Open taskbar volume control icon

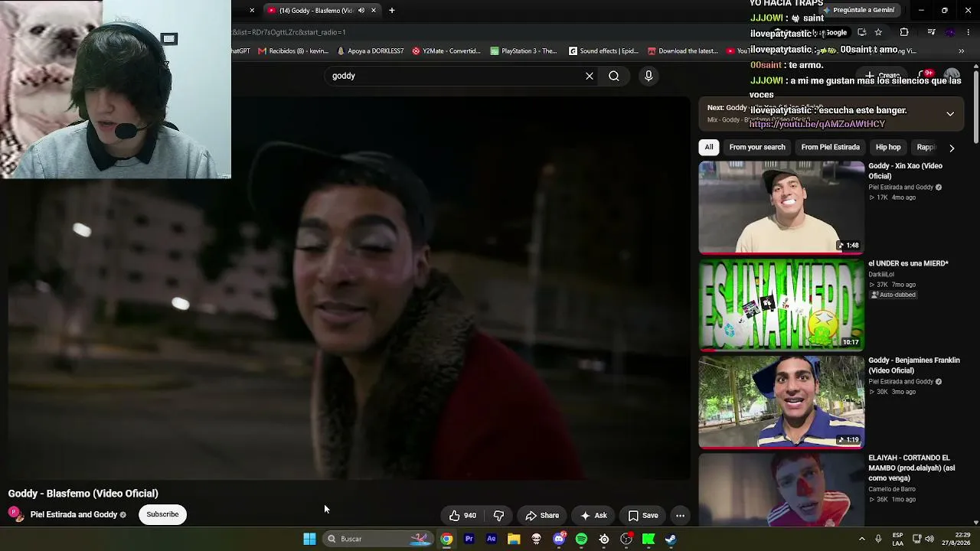(x=929, y=539)
